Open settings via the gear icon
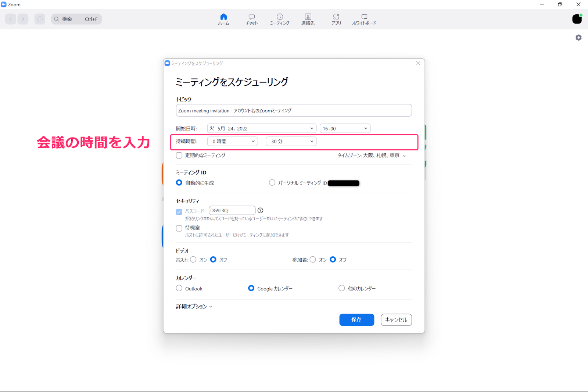This screenshot has height=392, width=588. [578, 38]
